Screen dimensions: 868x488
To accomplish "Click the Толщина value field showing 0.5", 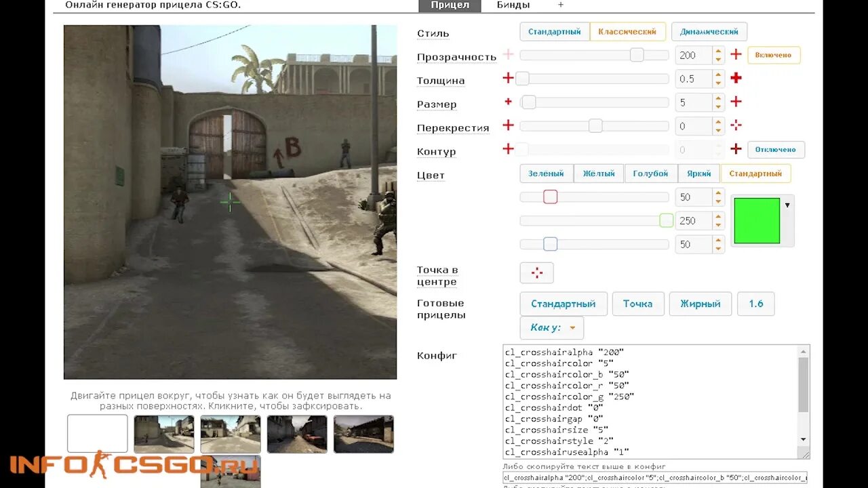I will pos(694,79).
